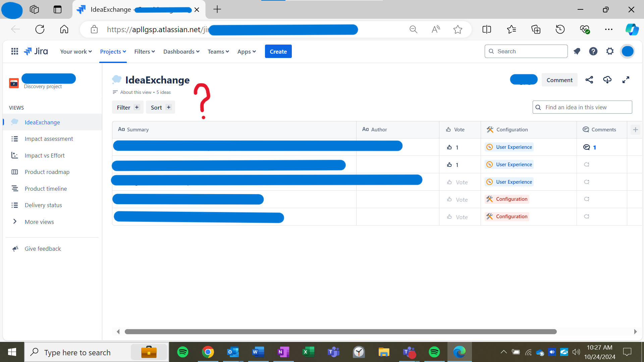Switch to the Impact vs Effort view
The height and width of the screenshot is (362, 644).
(45, 156)
